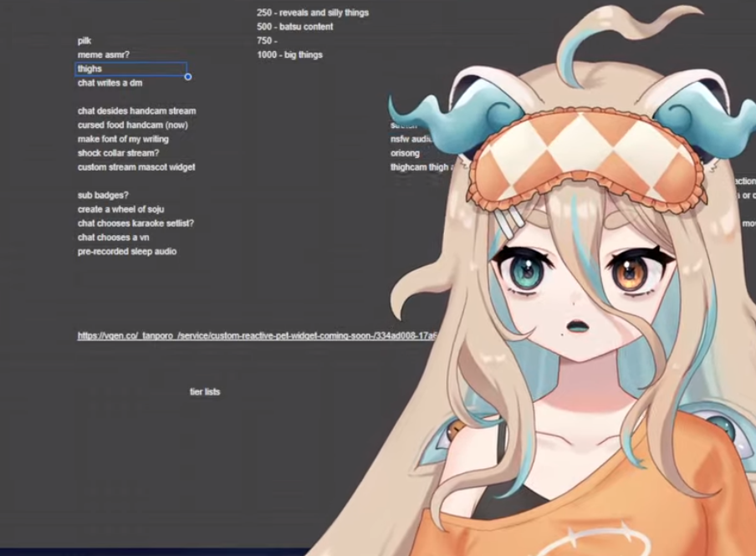The height and width of the screenshot is (556, 756).
Task: Select 'chat writes a dm' cell
Action: (110, 83)
